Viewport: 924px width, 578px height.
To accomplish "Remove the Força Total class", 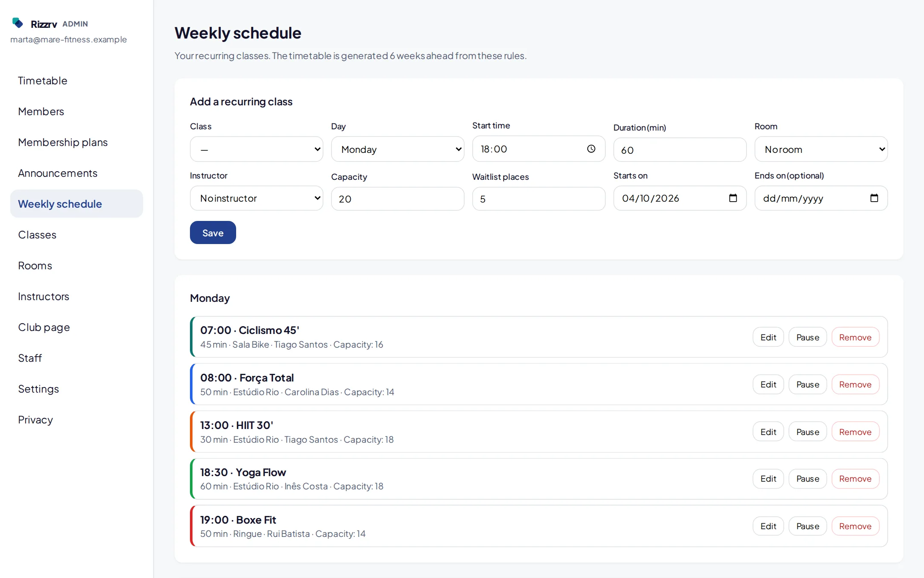I will pyautogui.click(x=855, y=384).
